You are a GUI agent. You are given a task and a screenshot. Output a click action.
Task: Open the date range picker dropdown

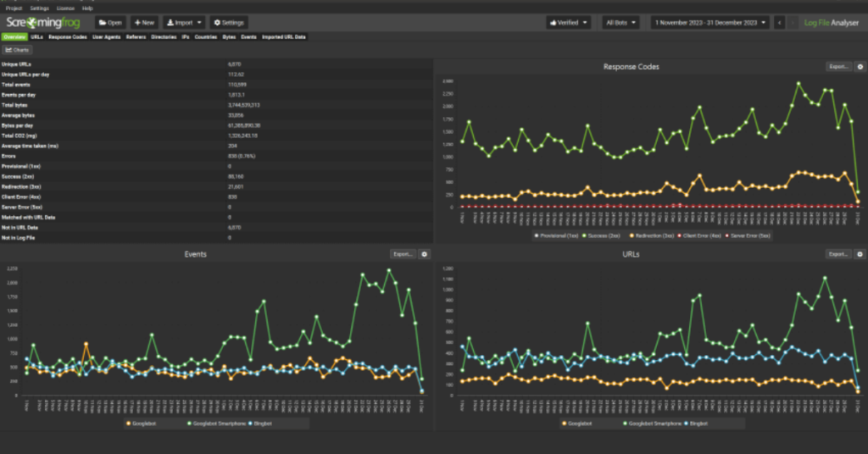[709, 23]
